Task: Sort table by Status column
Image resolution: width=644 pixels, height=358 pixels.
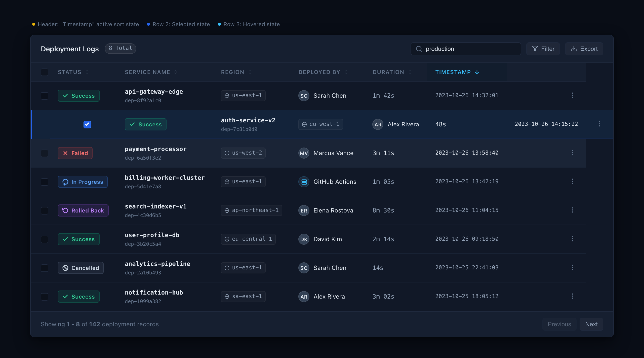Action: pos(73,72)
